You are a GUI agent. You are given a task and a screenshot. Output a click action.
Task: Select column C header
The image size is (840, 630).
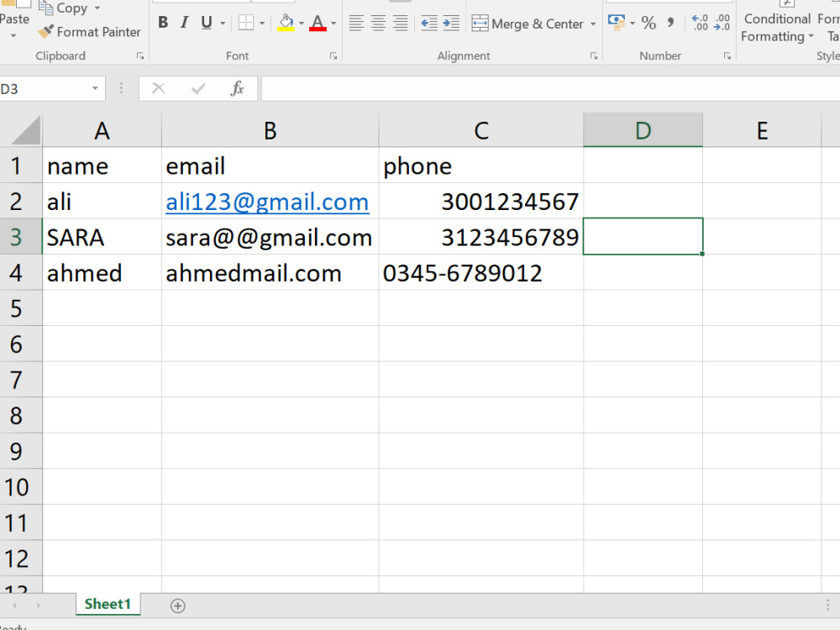pos(481,130)
